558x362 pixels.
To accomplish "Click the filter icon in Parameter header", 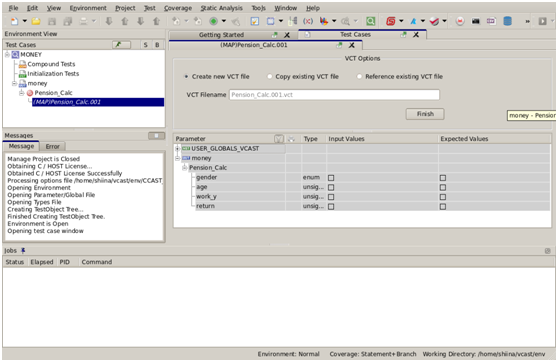I will (279, 139).
